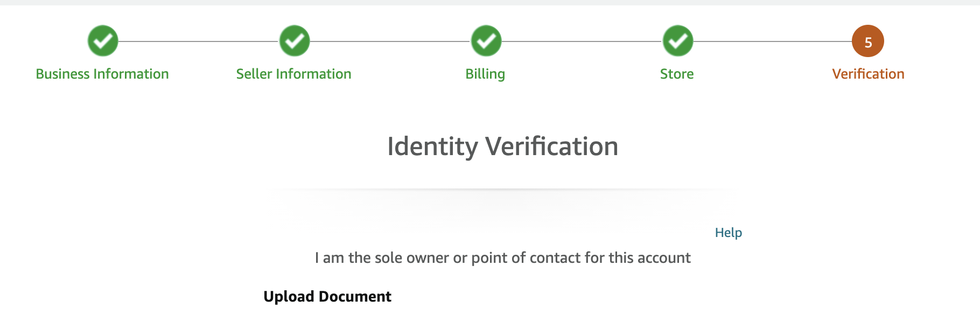980x321 pixels.
Task: Click the sole owner statement text
Action: (x=503, y=258)
